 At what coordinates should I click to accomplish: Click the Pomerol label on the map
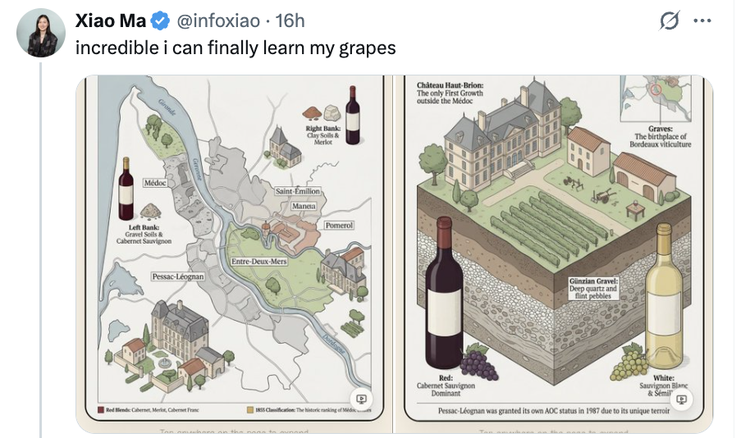[339, 226]
